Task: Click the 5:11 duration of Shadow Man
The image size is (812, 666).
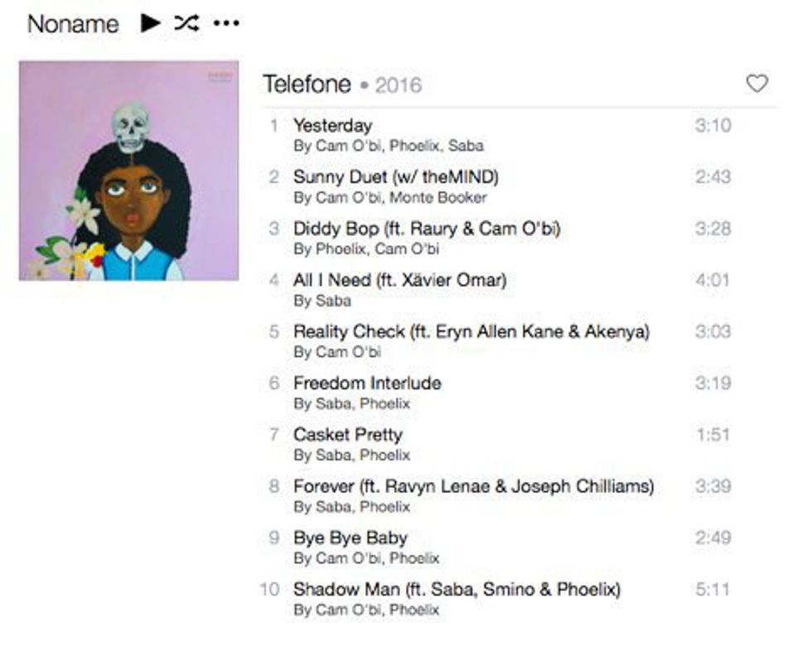Action: [713, 589]
